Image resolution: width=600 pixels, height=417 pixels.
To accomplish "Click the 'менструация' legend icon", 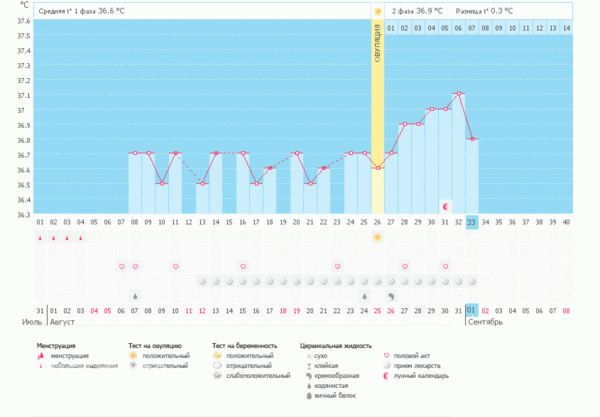I will click(42, 355).
